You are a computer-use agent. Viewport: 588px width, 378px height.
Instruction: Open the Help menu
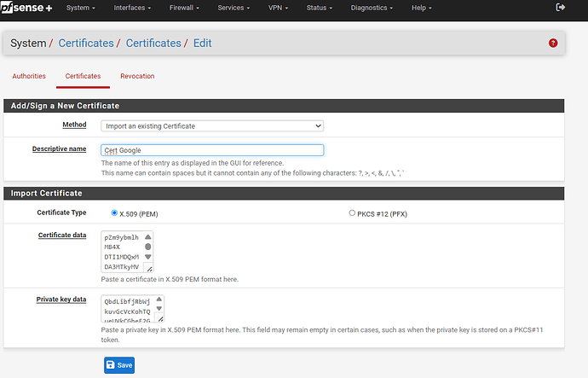tap(422, 8)
